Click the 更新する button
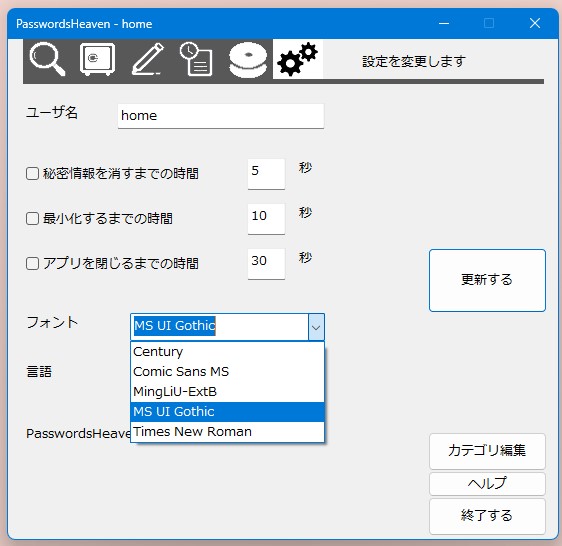562x546 pixels. (x=487, y=280)
